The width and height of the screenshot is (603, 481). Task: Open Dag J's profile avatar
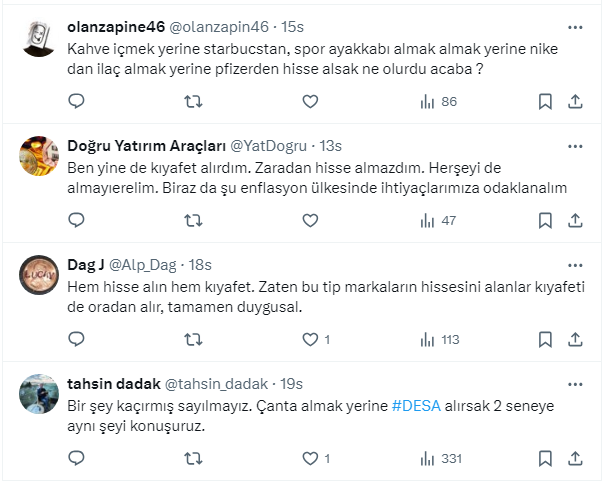click(37, 274)
